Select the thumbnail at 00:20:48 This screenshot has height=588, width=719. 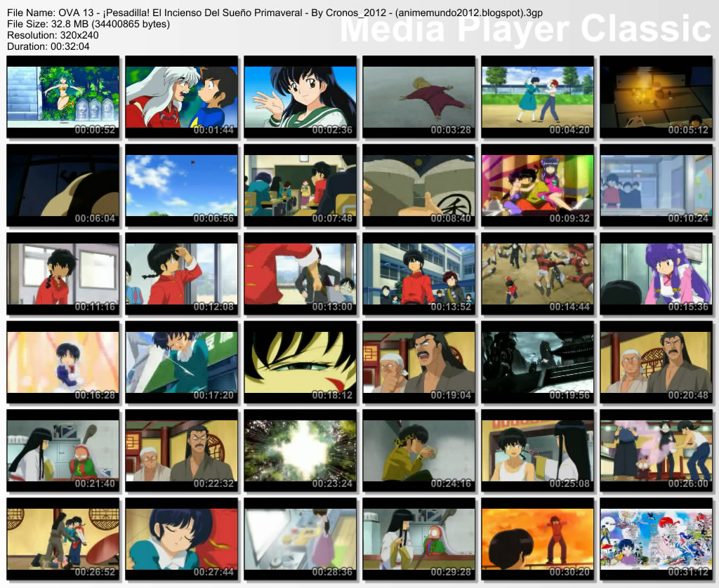click(x=657, y=362)
